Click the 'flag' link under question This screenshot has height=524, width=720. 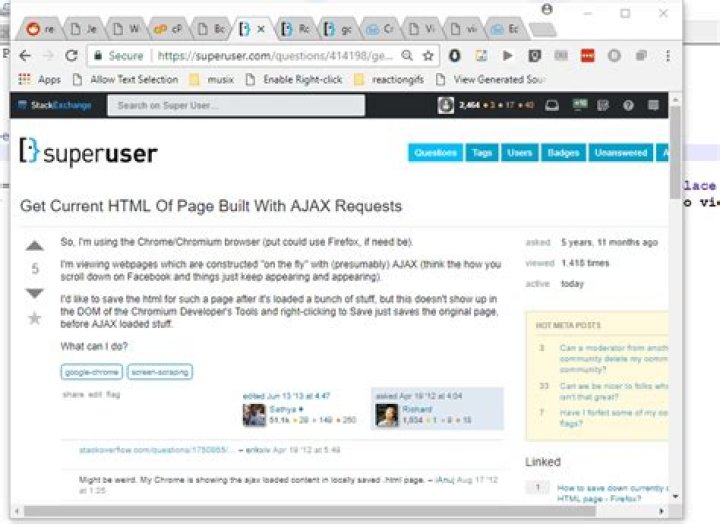point(112,394)
